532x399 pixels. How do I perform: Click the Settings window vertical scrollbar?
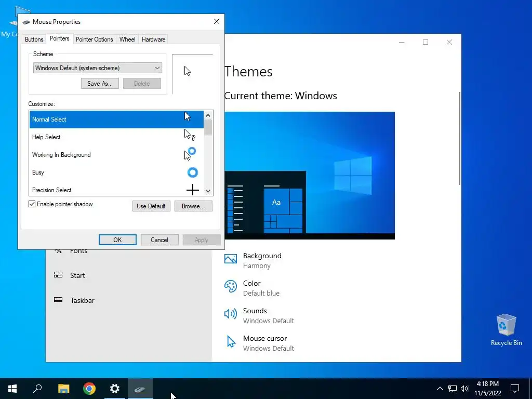pyautogui.click(x=460, y=138)
